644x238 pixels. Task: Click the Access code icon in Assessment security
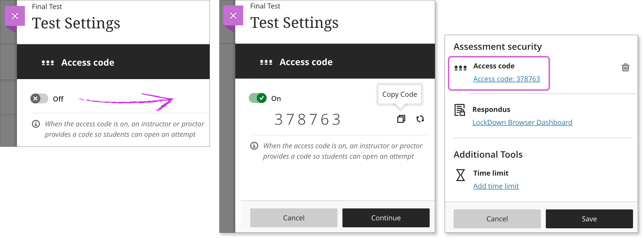point(461,67)
